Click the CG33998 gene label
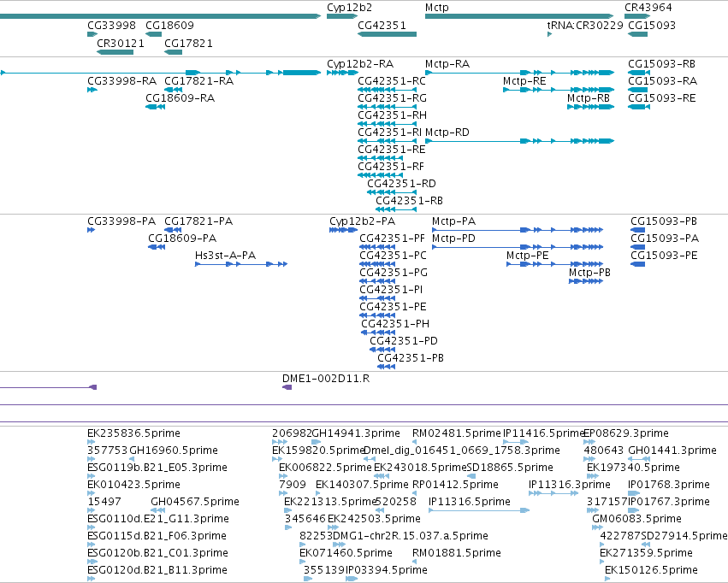The image size is (728, 583). [111, 25]
